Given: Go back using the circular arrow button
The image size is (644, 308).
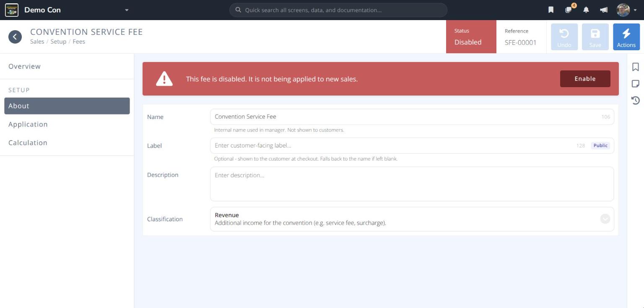Looking at the screenshot, I should (x=15, y=37).
